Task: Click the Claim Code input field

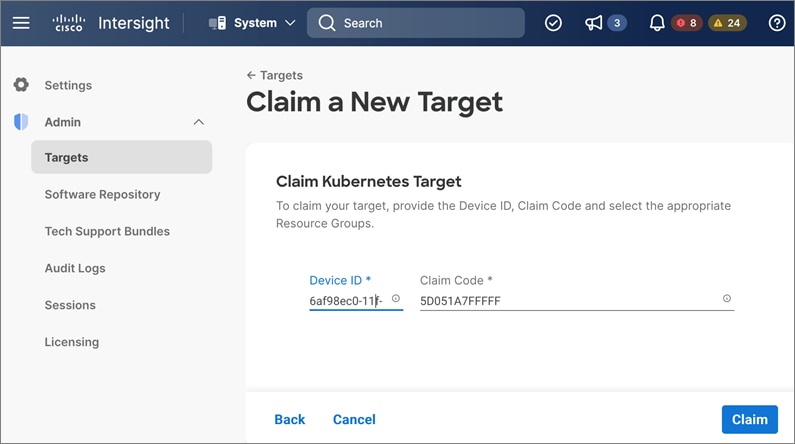Action: pyautogui.click(x=565, y=300)
